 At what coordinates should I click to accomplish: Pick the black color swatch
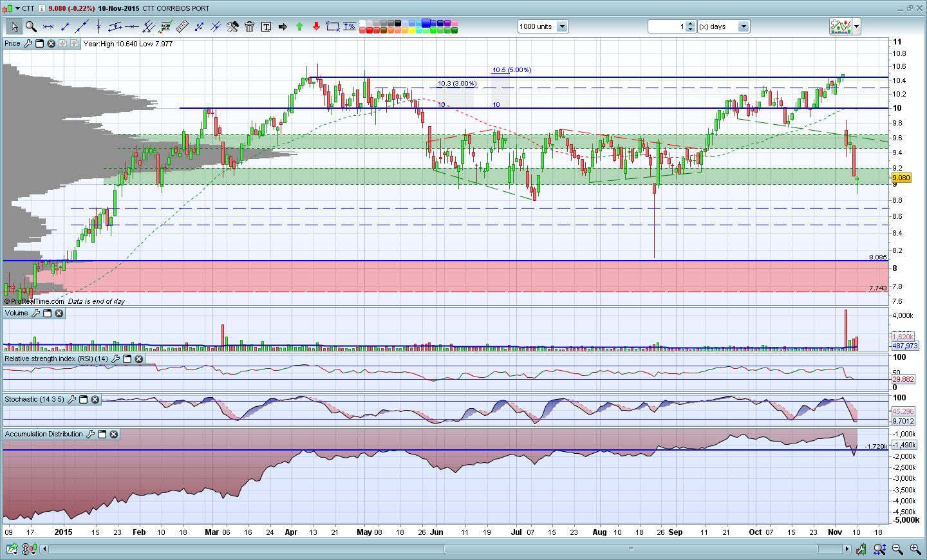(398, 23)
